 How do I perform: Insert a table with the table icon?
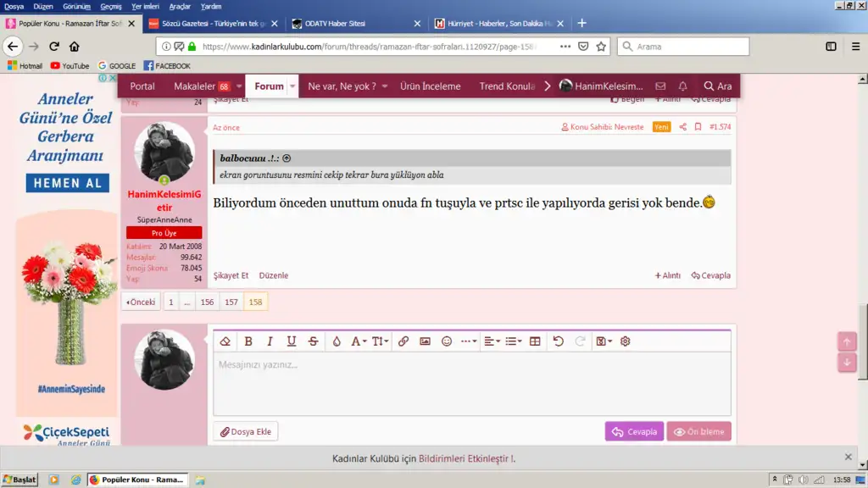pyautogui.click(x=535, y=341)
